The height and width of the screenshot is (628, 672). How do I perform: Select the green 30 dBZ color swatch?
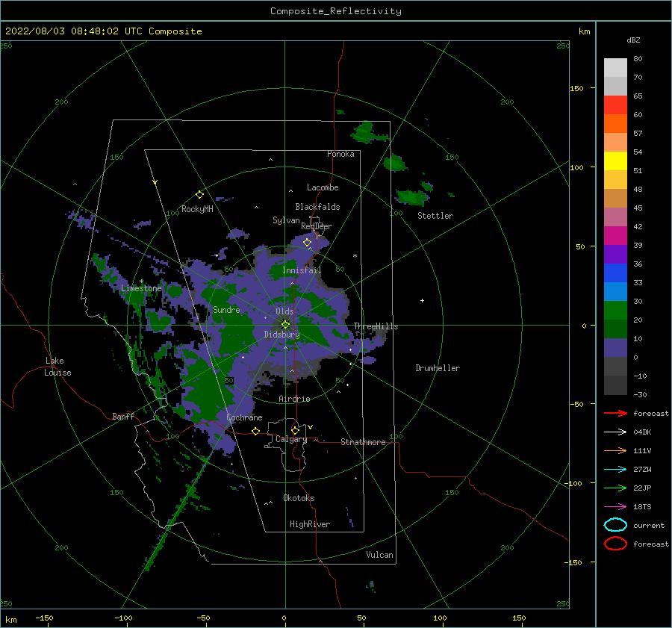click(x=615, y=311)
